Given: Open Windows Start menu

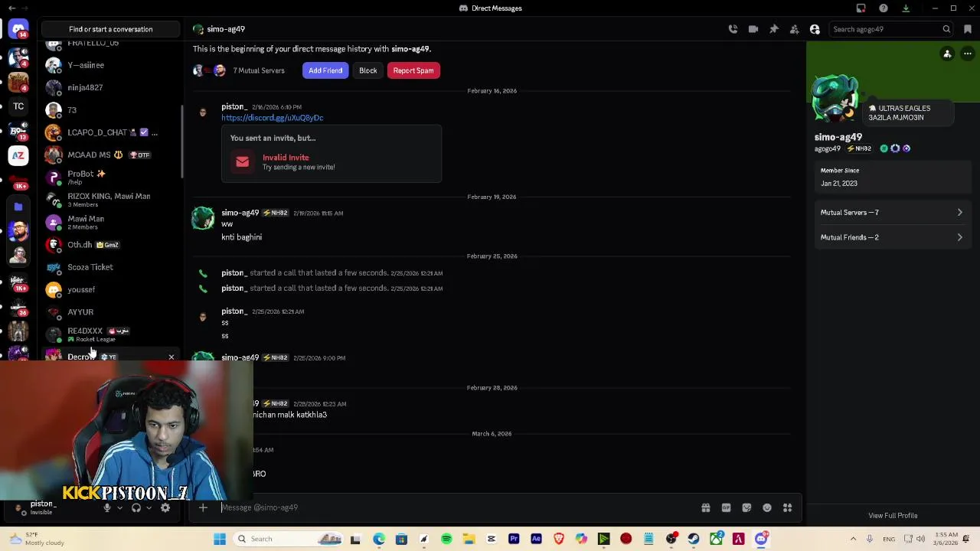Looking at the screenshot, I should (x=220, y=539).
